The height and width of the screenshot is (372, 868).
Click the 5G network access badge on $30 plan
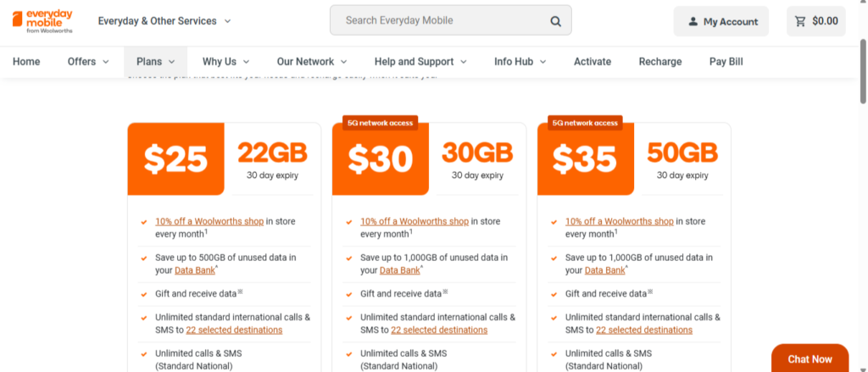[x=381, y=123]
